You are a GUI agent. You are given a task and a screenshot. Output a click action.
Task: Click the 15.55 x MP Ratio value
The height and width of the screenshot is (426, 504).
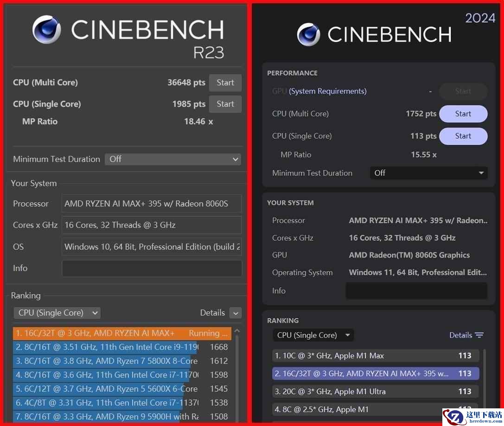[x=424, y=155]
